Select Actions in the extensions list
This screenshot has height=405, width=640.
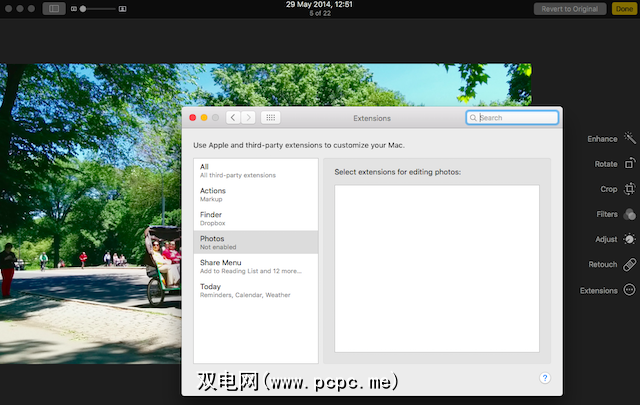[x=255, y=194]
